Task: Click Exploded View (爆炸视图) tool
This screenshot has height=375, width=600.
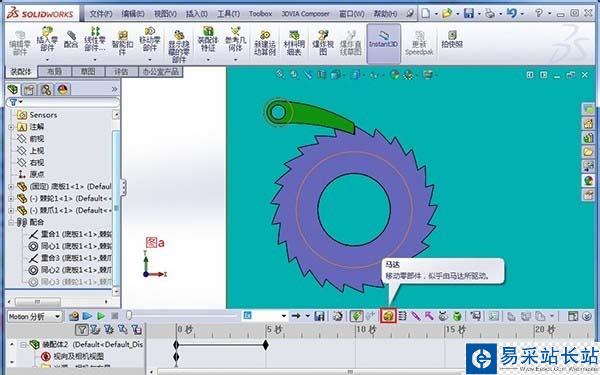Action: (x=323, y=43)
